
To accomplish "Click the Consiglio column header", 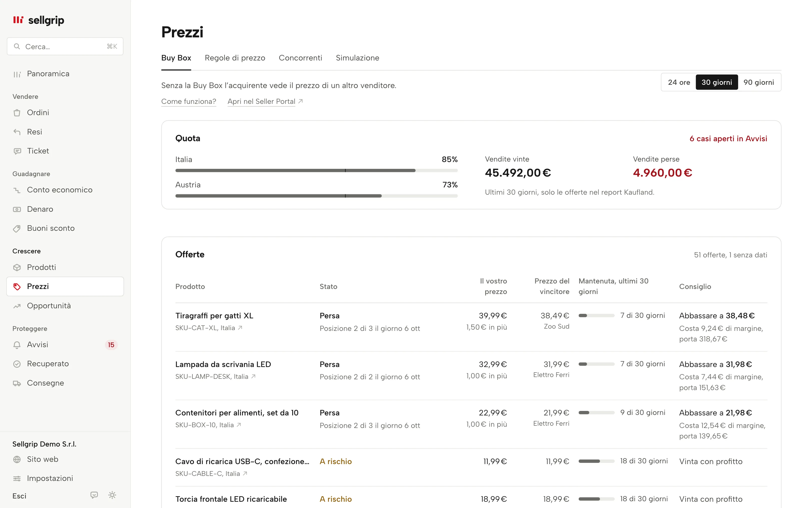I will coord(695,286).
